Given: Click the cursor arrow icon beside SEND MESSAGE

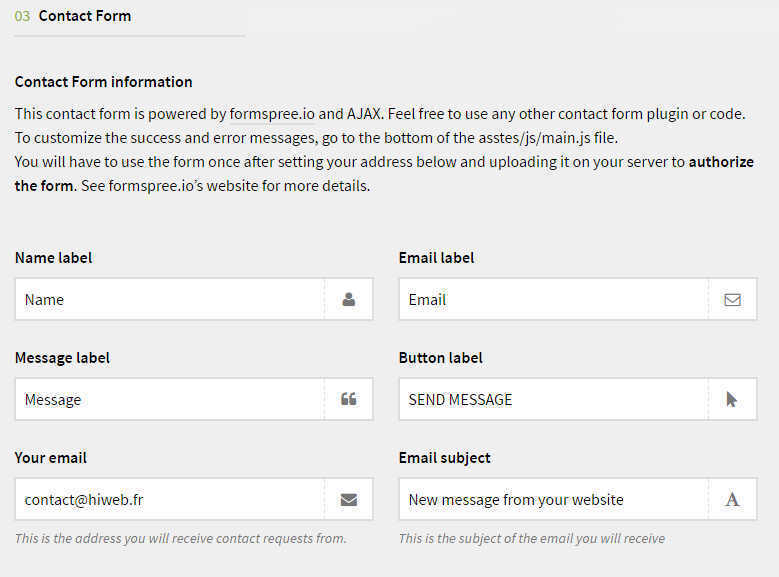Looking at the screenshot, I should [732, 399].
